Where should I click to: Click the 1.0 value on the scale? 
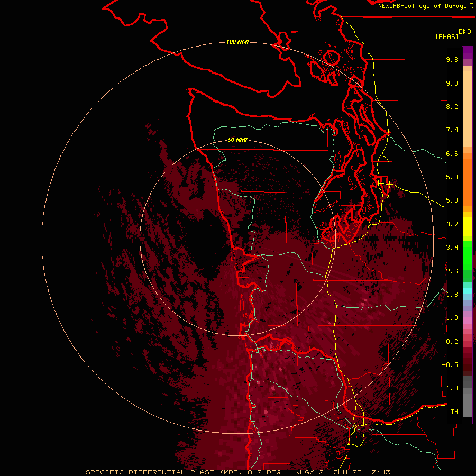(x=452, y=318)
